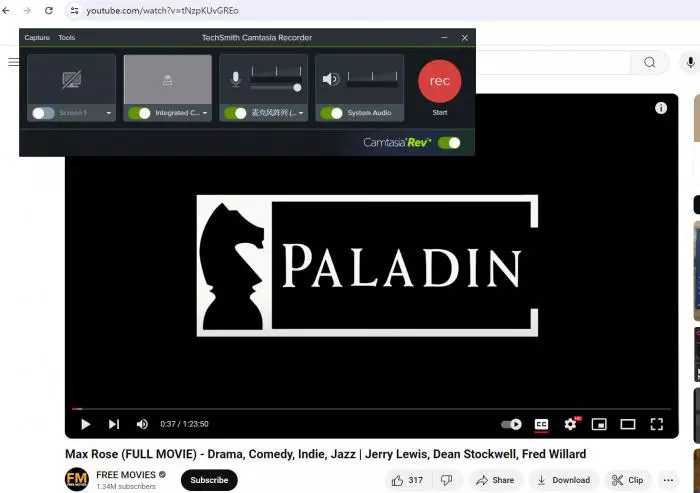This screenshot has width=700, height=493.
Task: Click the microphone icon in the recorder
Action: 236,79
